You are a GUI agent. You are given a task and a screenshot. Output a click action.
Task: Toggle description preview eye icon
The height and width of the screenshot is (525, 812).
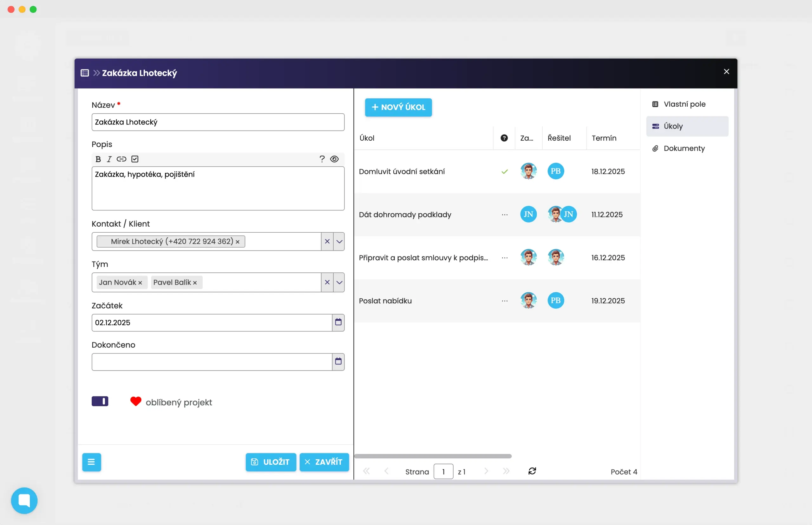[x=334, y=159]
